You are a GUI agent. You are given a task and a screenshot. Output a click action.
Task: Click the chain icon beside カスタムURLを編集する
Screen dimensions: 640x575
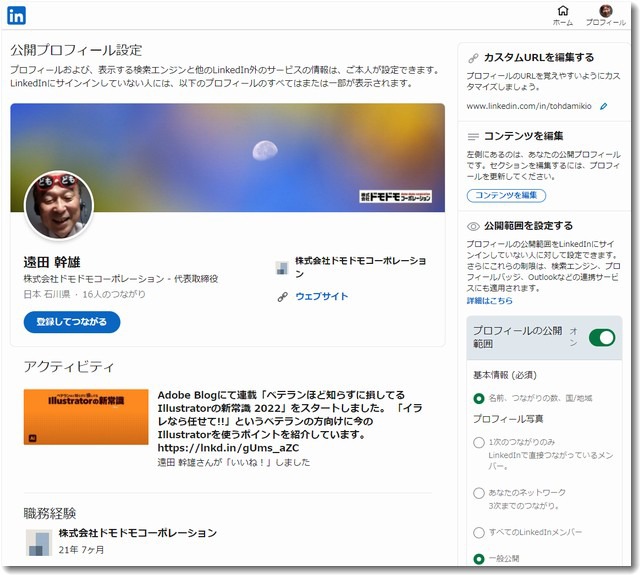(473, 58)
